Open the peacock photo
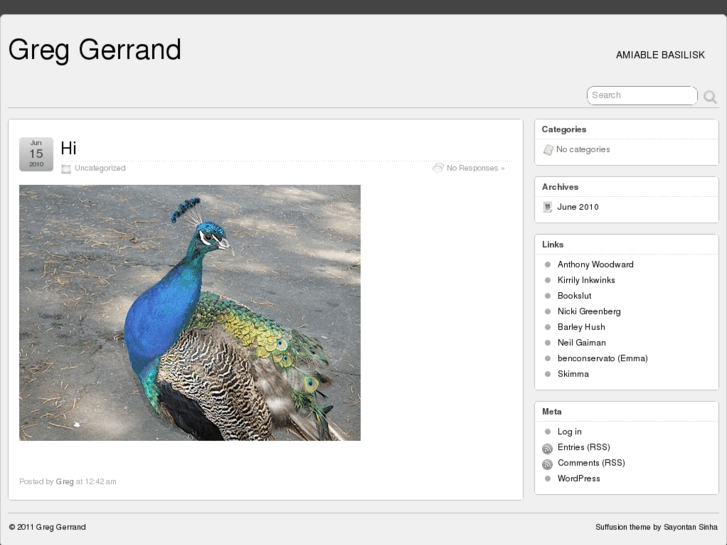Screen dimensions: 727x545 [190, 312]
